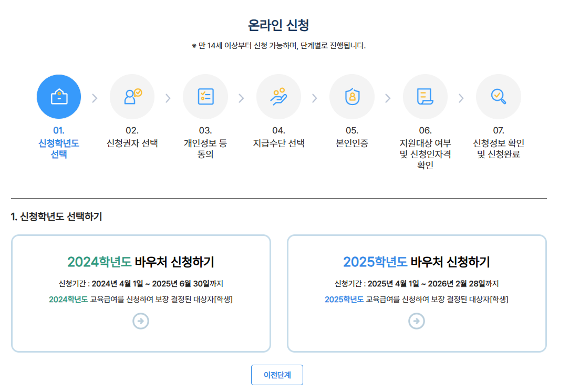Open the 개인정보 등 동의 checklist icon
569x392 pixels.
click(x=205, y=96)
